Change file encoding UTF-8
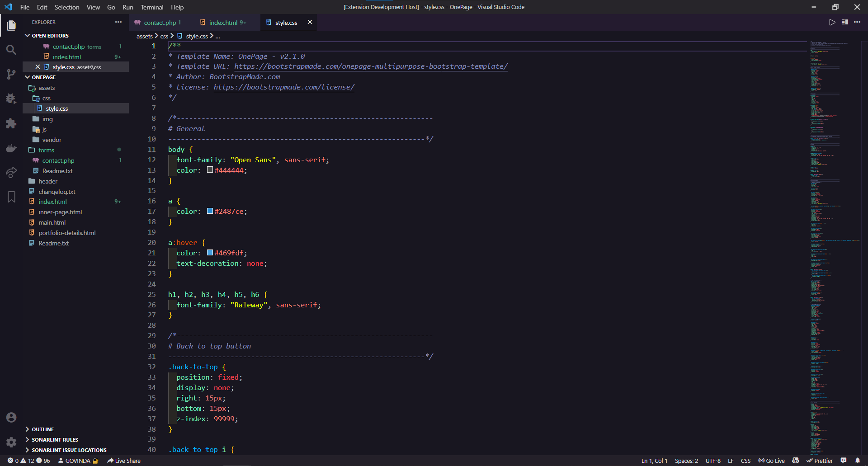868x466 pixels. 713,461
